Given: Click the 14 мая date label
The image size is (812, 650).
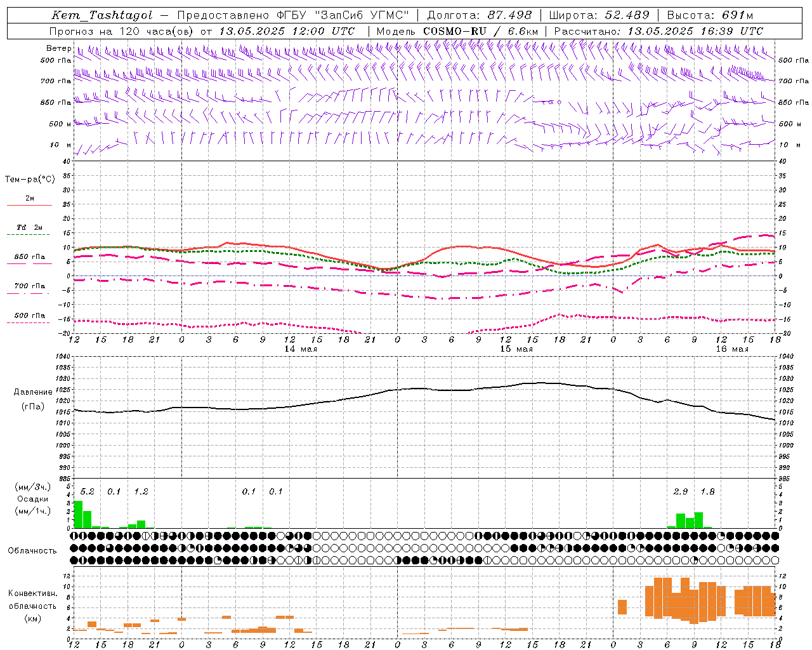Looking at the screenshot, I should (300, 349).
